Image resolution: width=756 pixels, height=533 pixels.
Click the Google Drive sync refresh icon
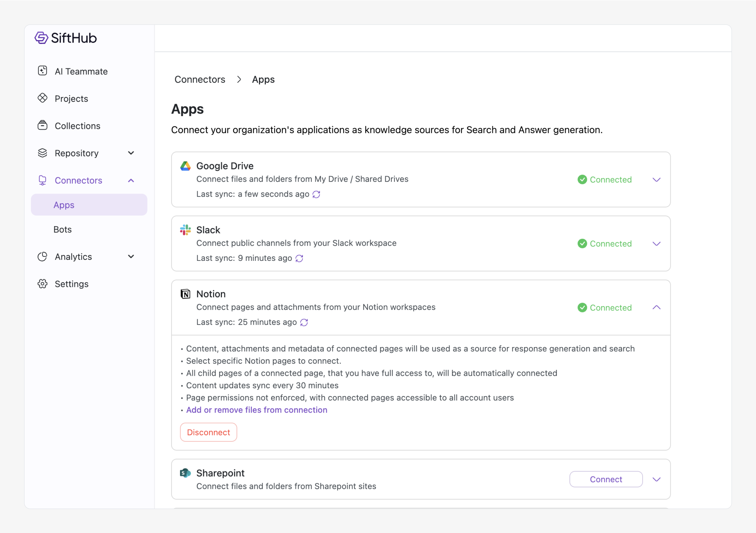316,194
